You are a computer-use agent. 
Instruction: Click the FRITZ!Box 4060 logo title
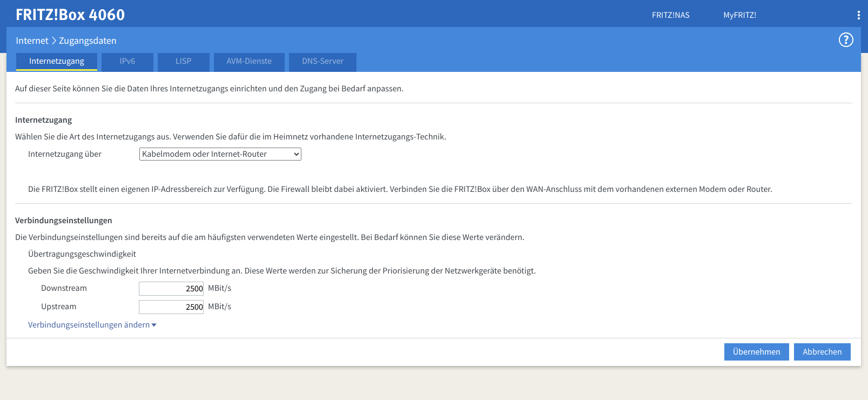click(70, 15)
